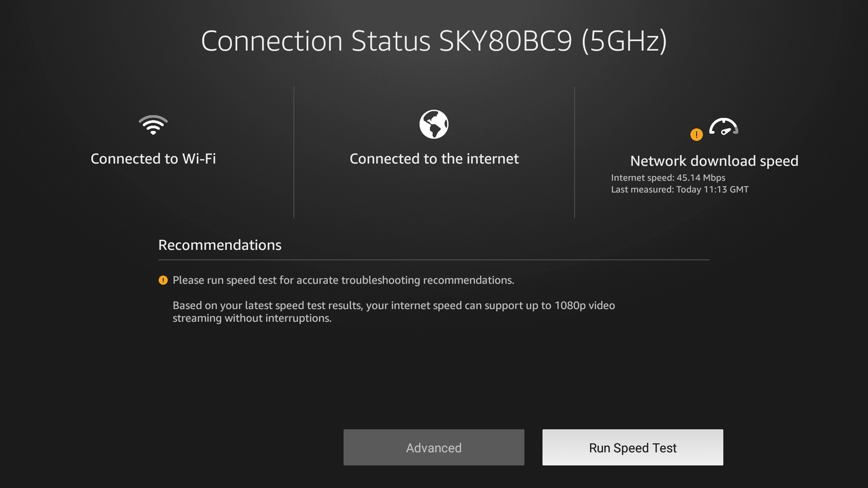Screen dimensions: 868x488
Task: Click the Recommendations section header
Action: 219,245
